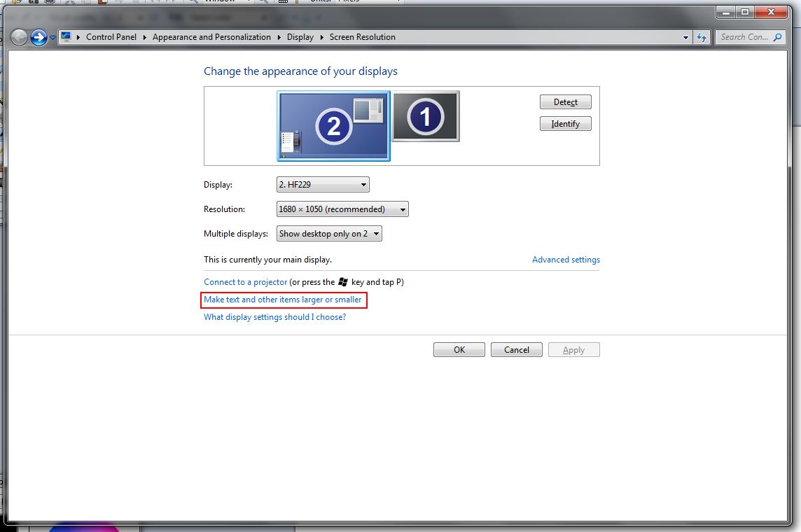This screenshot has height=532, width=801.
Task: Open the Display dropdown showing HF229
Action: [x=323, y=185]
